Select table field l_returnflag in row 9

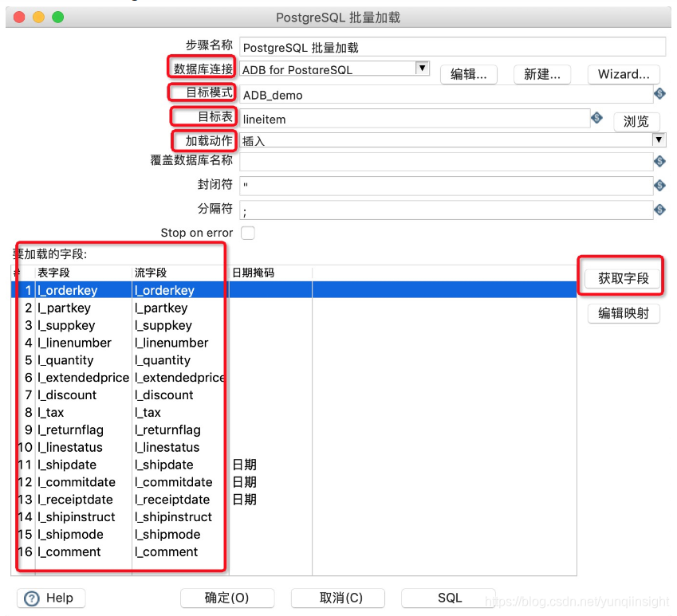click(71, 430)
